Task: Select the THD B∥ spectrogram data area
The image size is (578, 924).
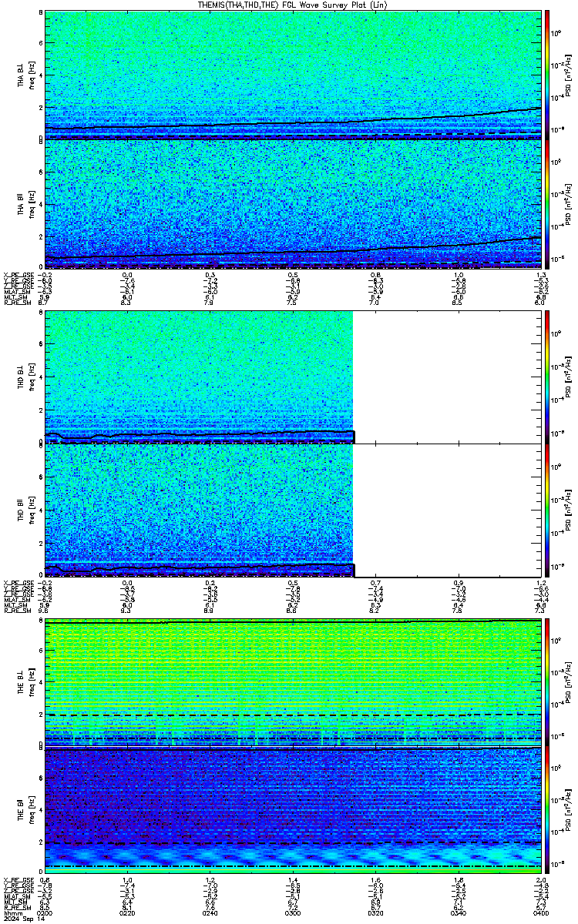Action: 199,510
